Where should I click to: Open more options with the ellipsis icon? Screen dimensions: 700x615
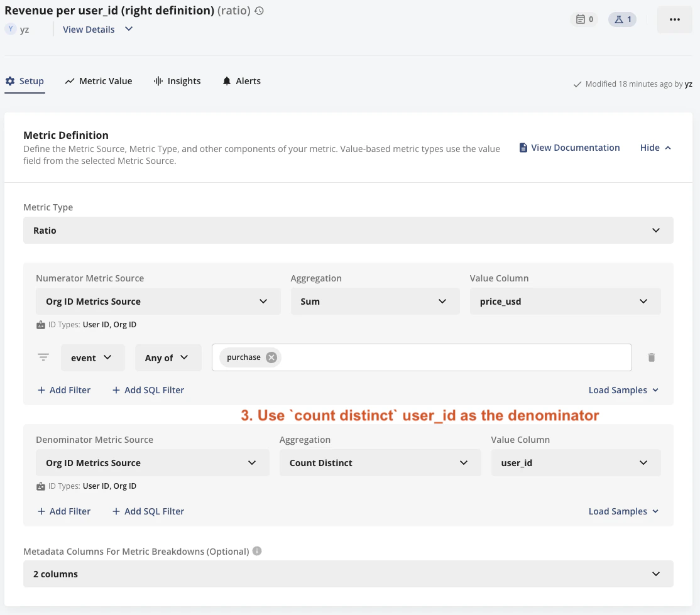674,19
